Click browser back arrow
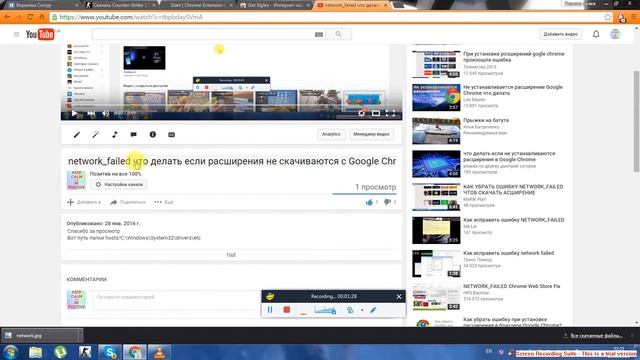Image resolution: width=640 pixels, height=360 pixels. tap(7, 17)
